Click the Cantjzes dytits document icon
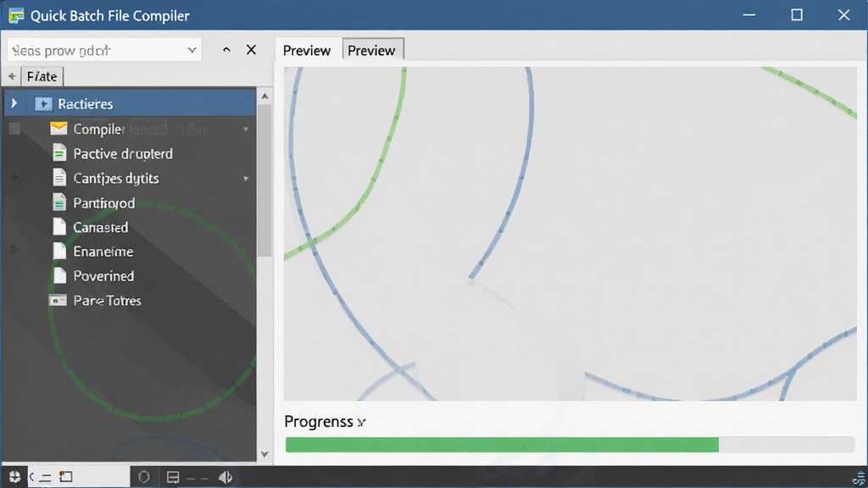 (59, 178)
